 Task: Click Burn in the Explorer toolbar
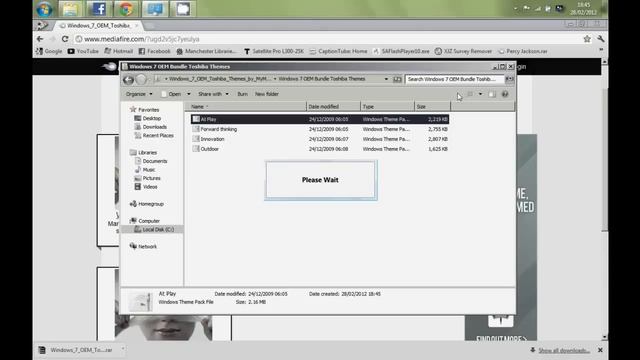coord(242,94)
